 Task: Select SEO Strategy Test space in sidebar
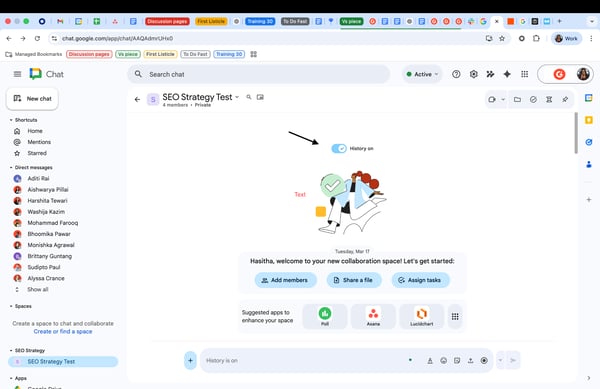(x=63, y=361)
